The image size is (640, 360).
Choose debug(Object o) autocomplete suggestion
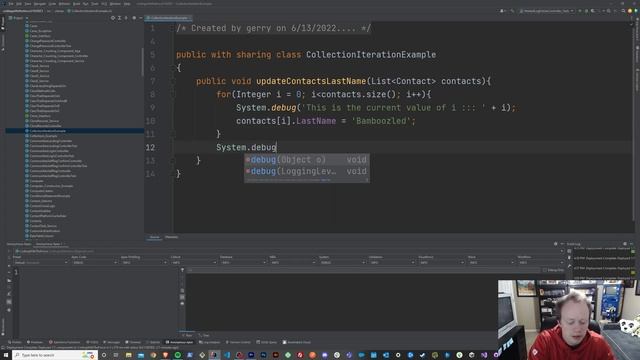click(307, 160)
